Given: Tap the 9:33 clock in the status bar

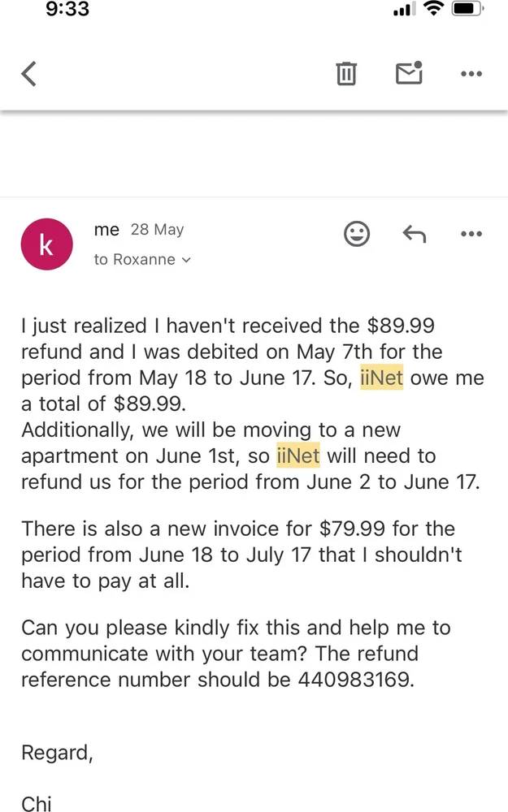Looking at the screenshot, I should [x=67, y=9].
